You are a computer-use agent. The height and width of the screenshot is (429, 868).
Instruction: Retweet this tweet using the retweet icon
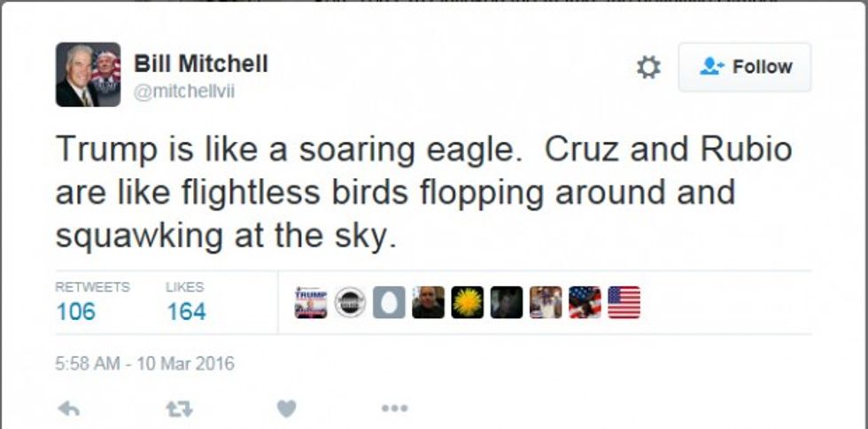[x=178, y=409]
